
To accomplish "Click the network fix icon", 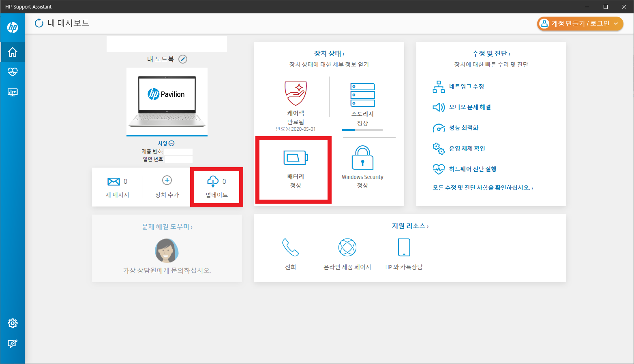I will point(439,87).
